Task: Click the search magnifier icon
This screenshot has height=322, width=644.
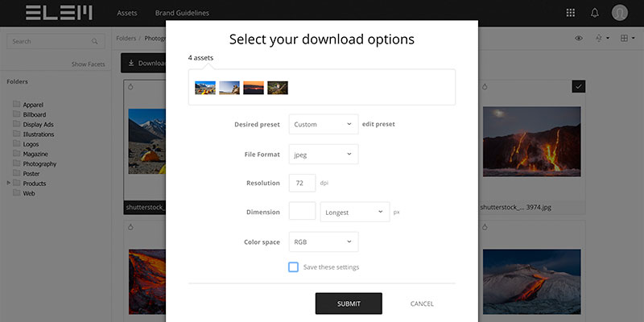Action: [95, 42]
